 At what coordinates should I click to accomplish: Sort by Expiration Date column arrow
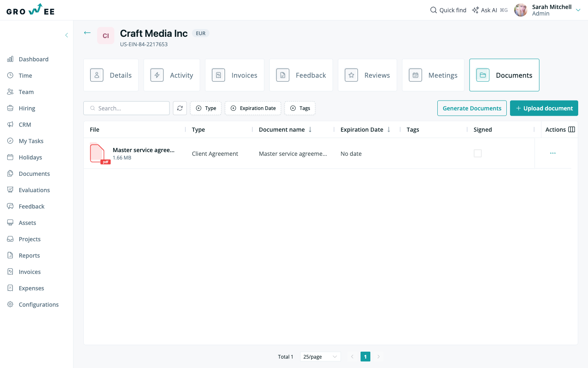[389, 130]
